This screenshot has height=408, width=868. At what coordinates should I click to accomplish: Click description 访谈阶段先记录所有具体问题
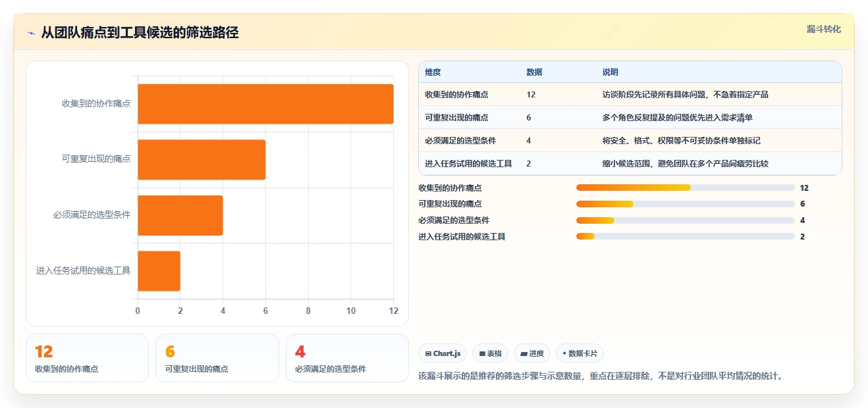(685, 95)
